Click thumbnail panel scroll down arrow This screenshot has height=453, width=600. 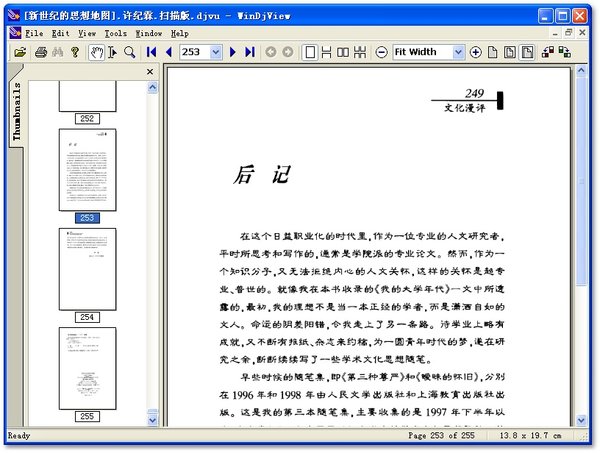[x=152, y=420]
